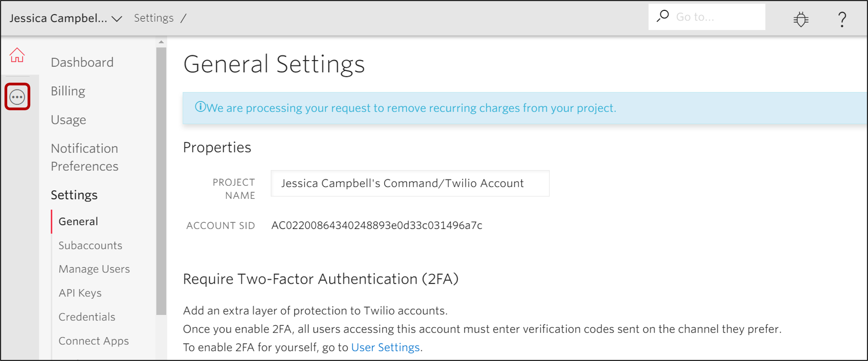Viewport: 868px width, 361px height.
Task: Go to Billing in the sidebar
Action: click(68, 91)
